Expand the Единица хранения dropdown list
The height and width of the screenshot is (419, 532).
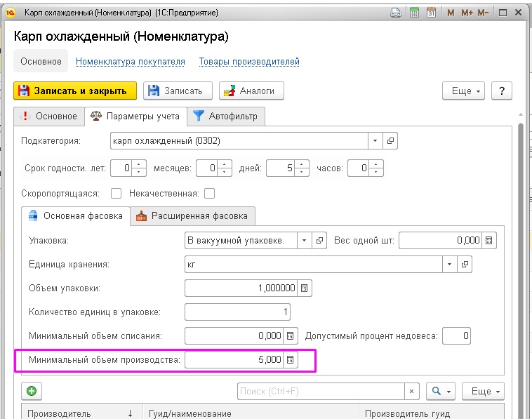pyautogui.click(x=450, y=265)
